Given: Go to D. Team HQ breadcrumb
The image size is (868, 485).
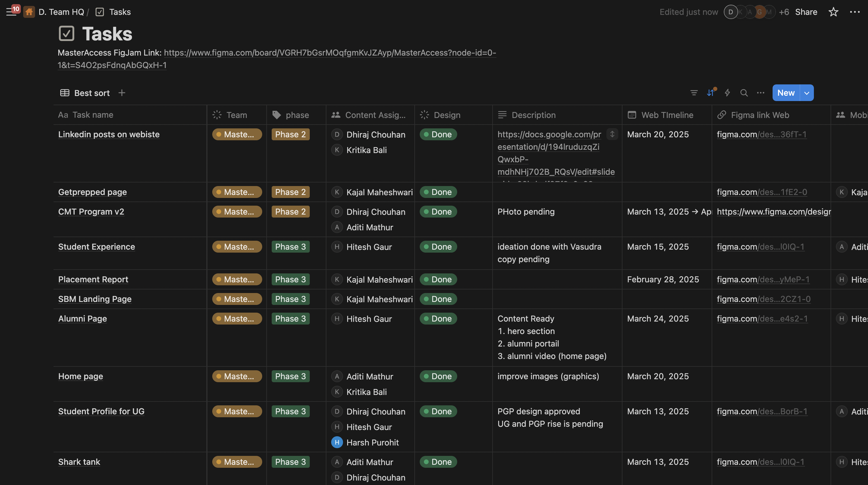Looking at the screenshot, I should pos(61,12).
